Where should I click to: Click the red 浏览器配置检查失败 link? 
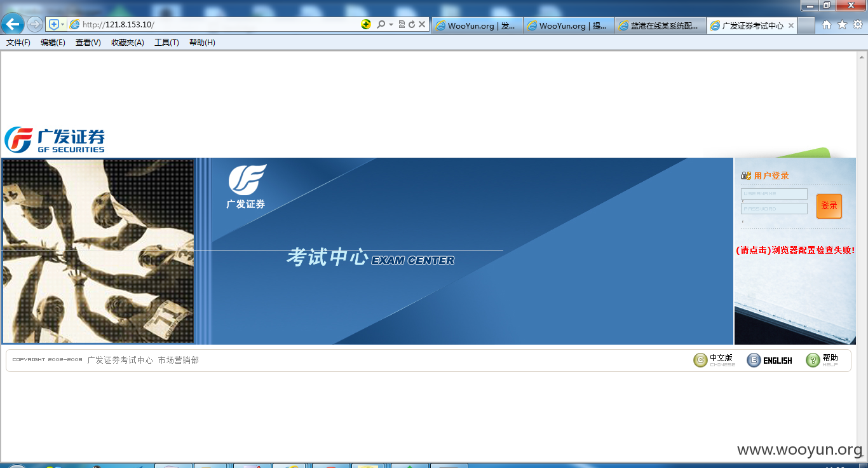point(795,251)
